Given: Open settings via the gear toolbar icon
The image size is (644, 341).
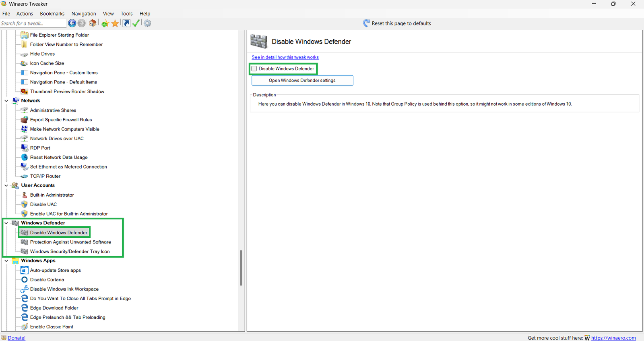Looking at the screenshot, I should click(147, 23).
